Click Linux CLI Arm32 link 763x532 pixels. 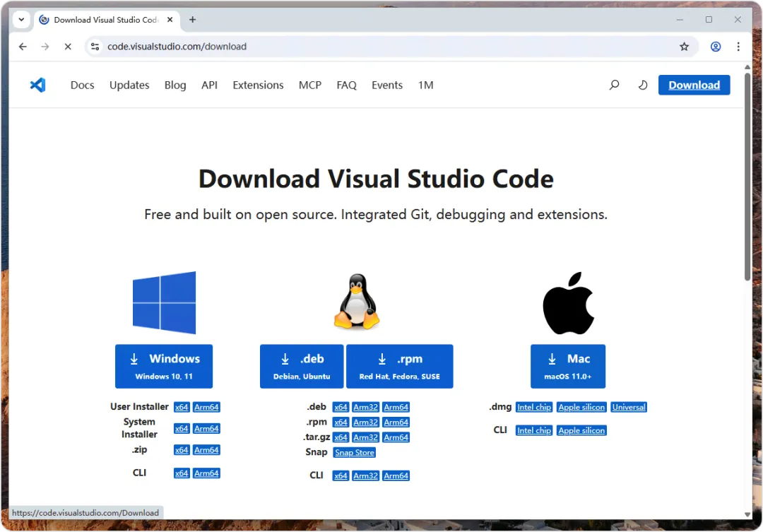[x=365, y=476]
